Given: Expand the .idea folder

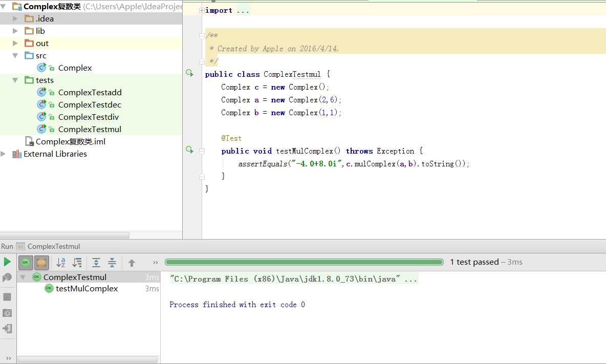Looking at the screenshot, I should (x=15, y=18).
